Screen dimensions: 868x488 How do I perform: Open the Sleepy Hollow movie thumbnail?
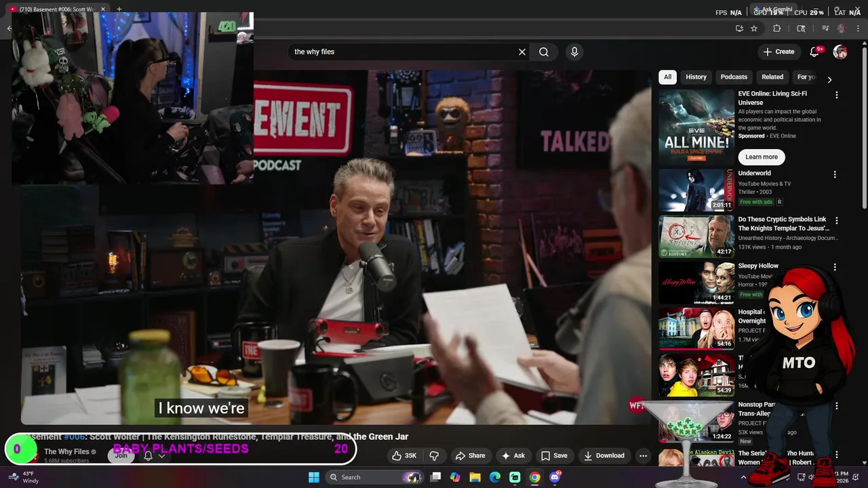tap(696, 283)
